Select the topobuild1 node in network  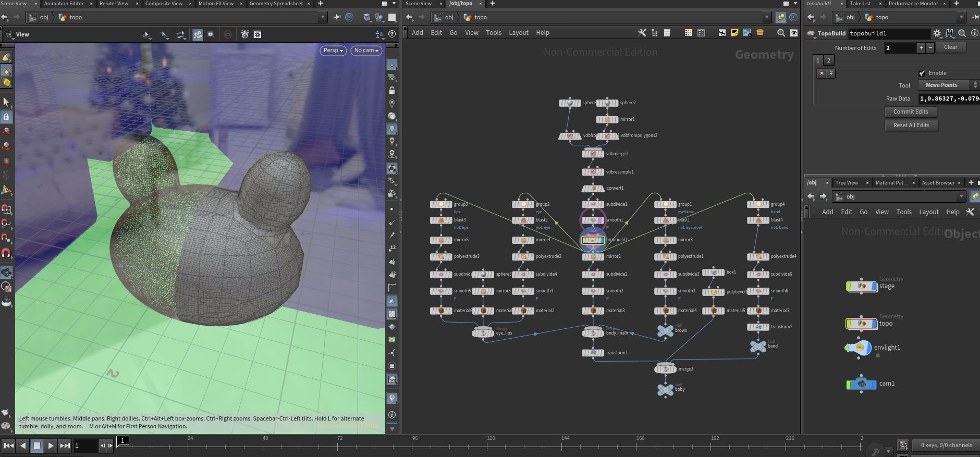(593, 240)
